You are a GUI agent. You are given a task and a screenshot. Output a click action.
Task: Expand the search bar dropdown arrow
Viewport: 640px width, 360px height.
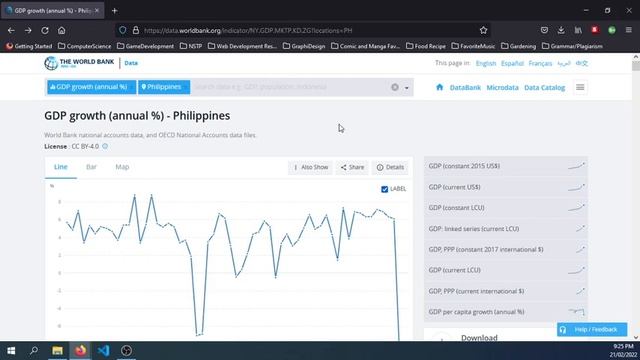(407, 88)
